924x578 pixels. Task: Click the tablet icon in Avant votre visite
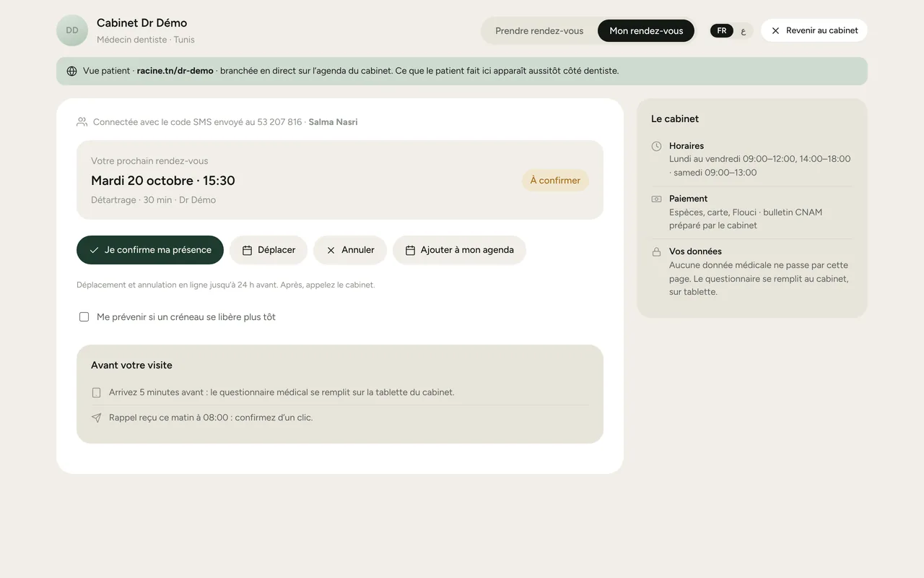[x=96, y=392]
